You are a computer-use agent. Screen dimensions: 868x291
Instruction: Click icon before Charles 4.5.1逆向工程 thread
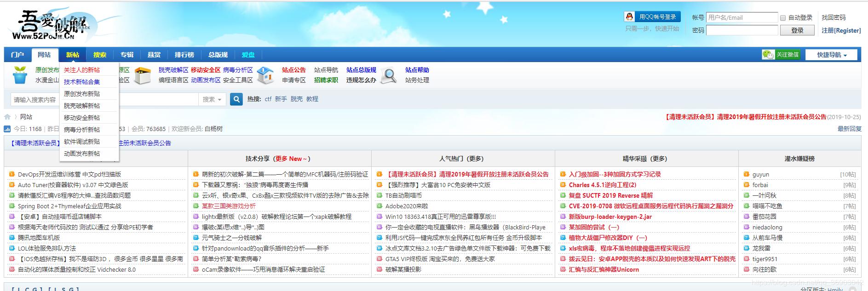(563, 185)
